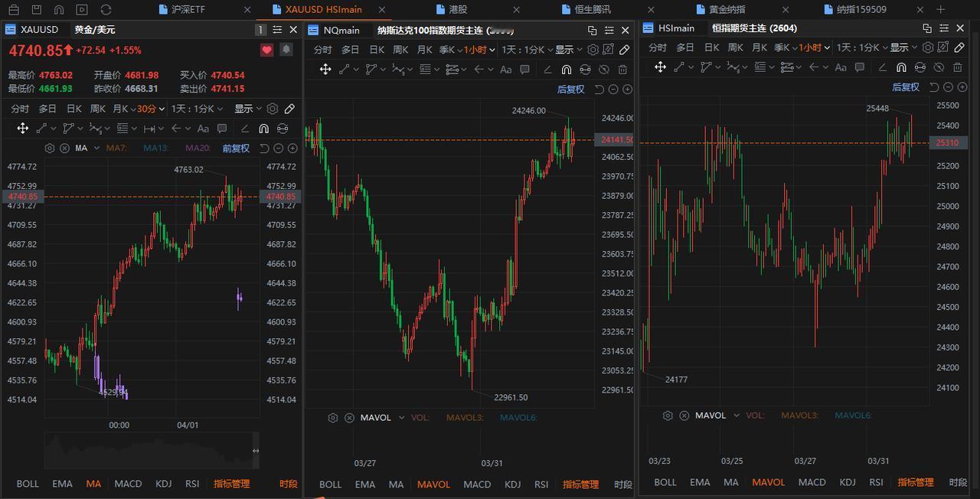Open chart settings gear in XAUUSD panel
This screenshot has height=499, width=980.
(272, 109)
